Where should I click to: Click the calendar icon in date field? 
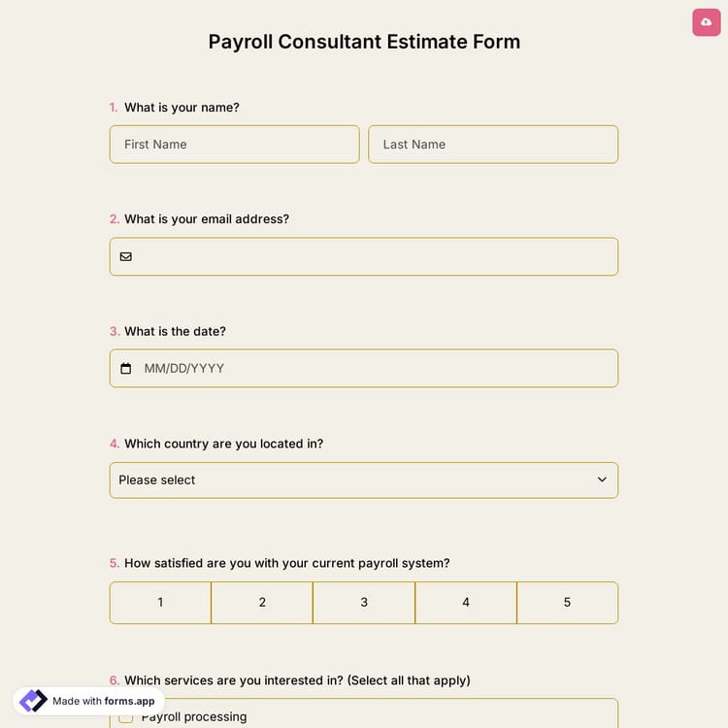coord(126,369)
